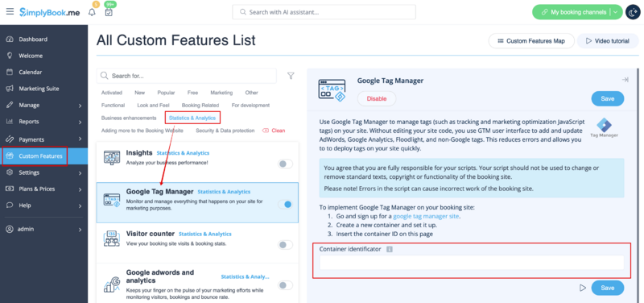Collapse the Google Tag Manager details panel
This screenshot has height=303, width=644.
point(625,80)
